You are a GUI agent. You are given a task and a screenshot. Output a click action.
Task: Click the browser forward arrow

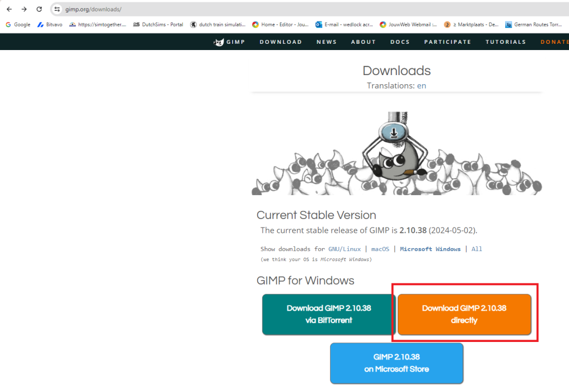(24, 9)
